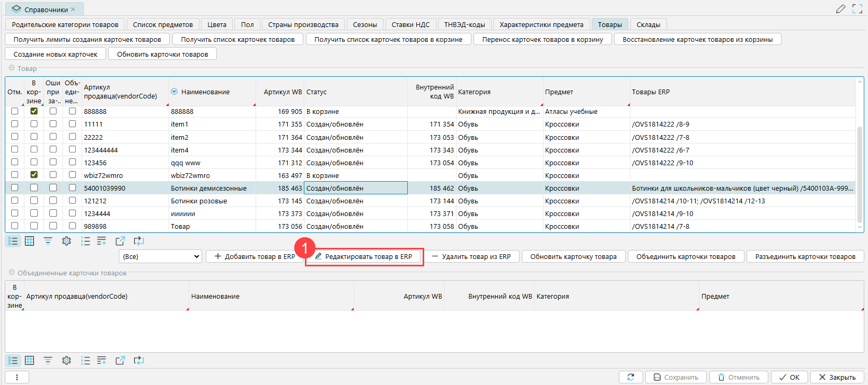Image resolution: width=868 pixels, height=385 pixels.
Task: Uncheck 'В корзине' checkbox for wbiz72wmro row
Action: click(34, 175)
